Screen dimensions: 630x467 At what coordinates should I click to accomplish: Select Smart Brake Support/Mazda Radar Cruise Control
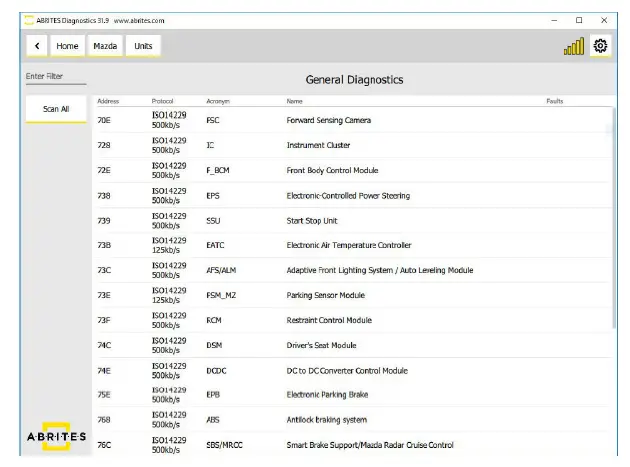pyautogui.click(x=354, y=445)
